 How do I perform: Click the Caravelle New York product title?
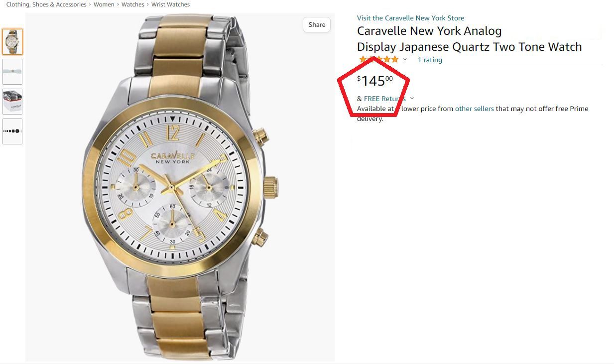[x=469, y=39]
